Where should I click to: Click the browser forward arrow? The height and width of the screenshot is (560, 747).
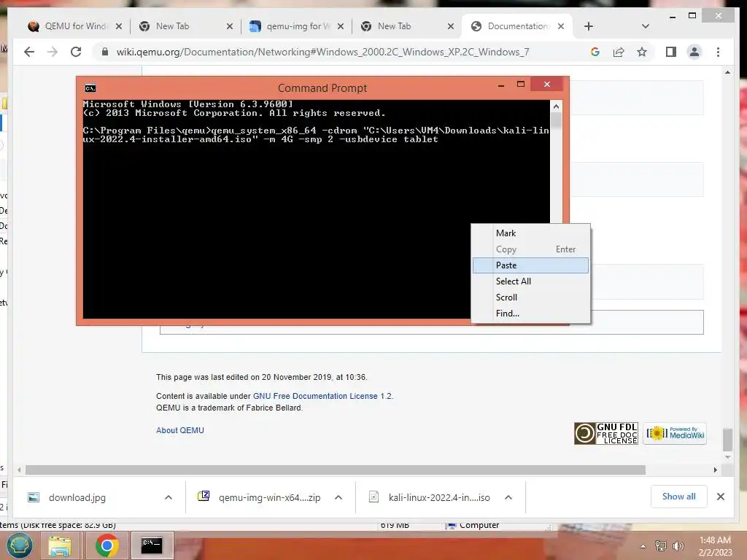(53, 52)
